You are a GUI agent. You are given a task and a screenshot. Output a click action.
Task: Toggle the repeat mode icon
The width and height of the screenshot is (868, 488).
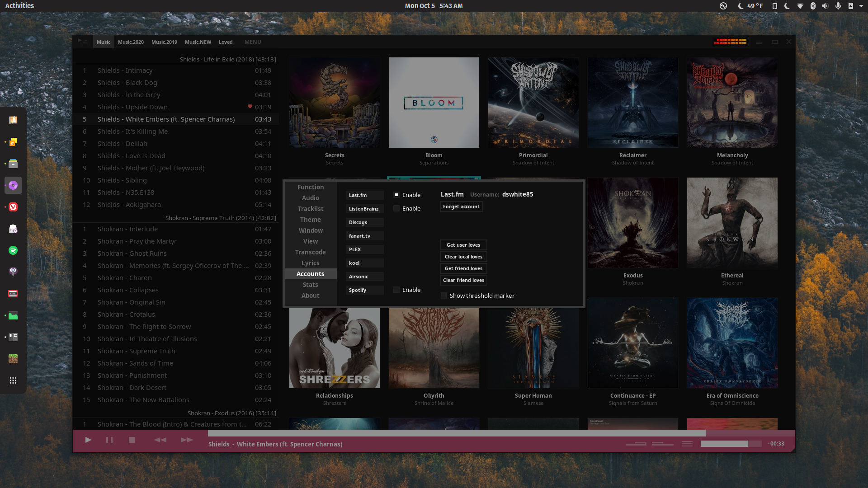[x=636, y=444]
